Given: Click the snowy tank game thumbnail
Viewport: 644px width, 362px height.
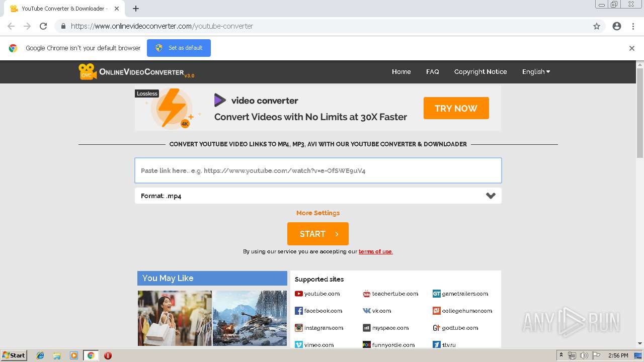Looking at the screenshot, I should pos(250,318).
